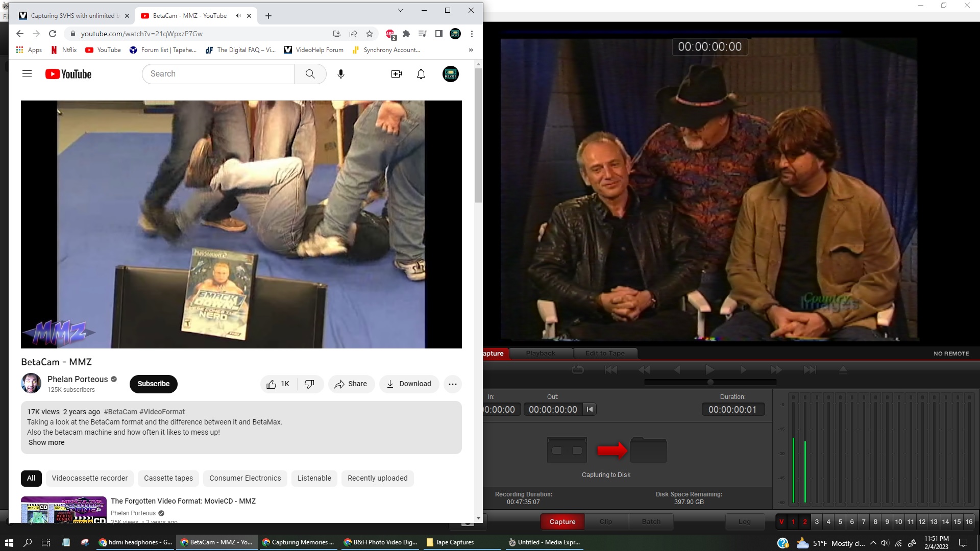Viewport: 980px width, 551px height.
Task: Toggle audio channel 16 enable button
Action: [x=969, y=521]
